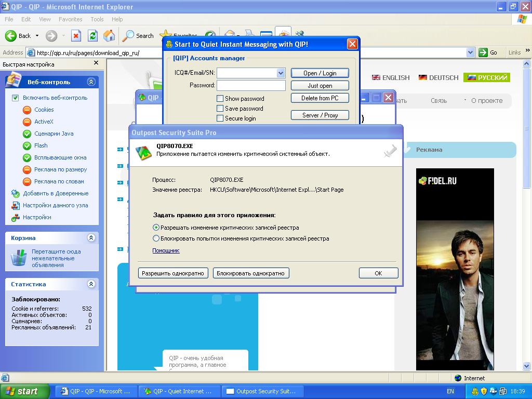The height and width of the screenshot is (399, 532).
Task: Open the Favorites menu
Action: (70, 19)
